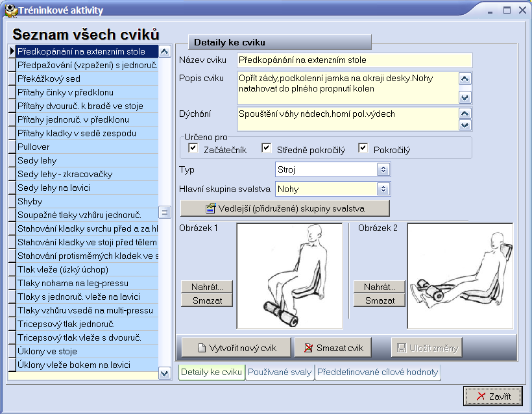The image size is (532, 414).
Task: Select the Sedy lehy row
Action: [x=87, y=160]
